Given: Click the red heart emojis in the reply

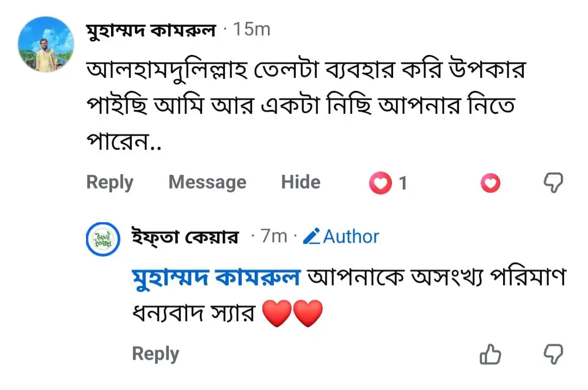Looking at the screenshot, I should pyautogui.click(x=292, y=314).
